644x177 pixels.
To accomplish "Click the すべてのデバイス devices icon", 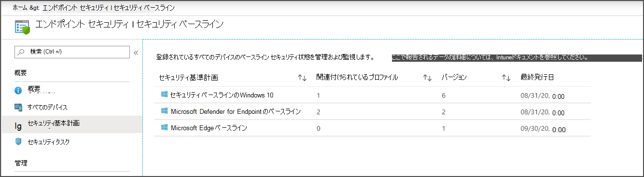I will 19,107.
